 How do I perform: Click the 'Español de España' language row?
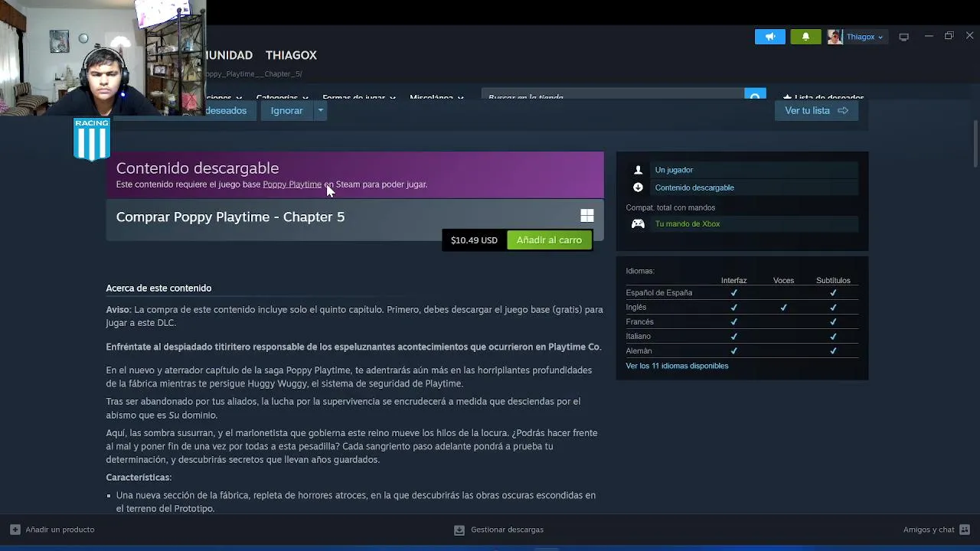point(742,292)
